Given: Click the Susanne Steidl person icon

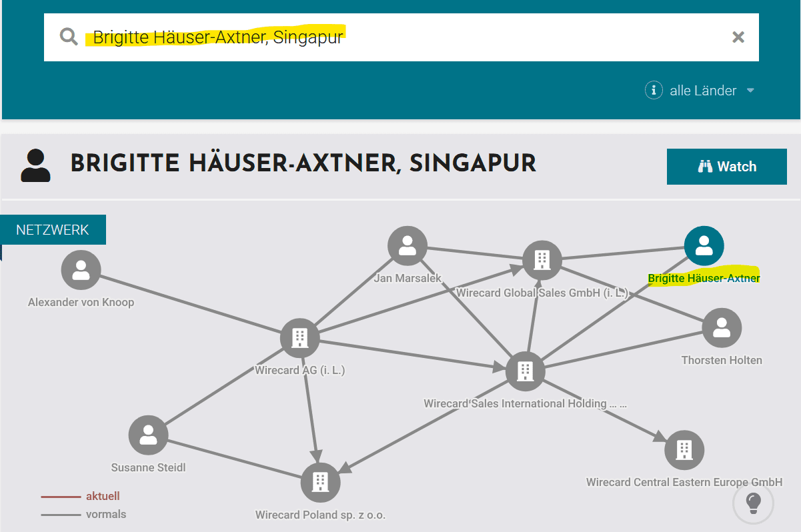Looking at the screenshot, I should tap(148, 435).
